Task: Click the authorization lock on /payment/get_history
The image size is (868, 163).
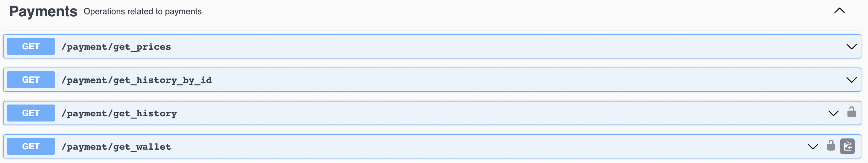Action: coord(851,112)
